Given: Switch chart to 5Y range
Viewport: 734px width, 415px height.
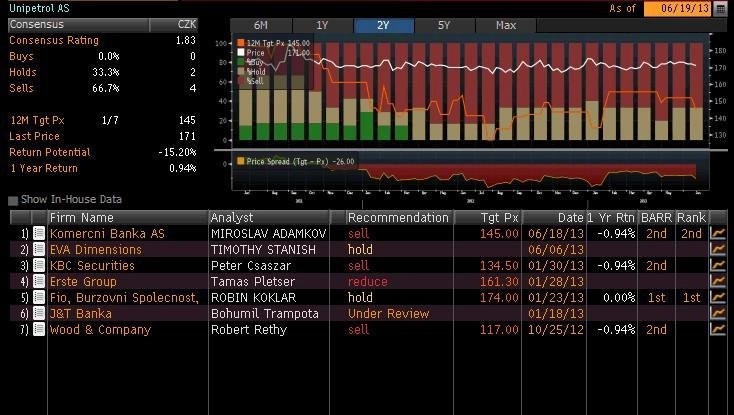Looking at the screenshot, I should [444, 25].
